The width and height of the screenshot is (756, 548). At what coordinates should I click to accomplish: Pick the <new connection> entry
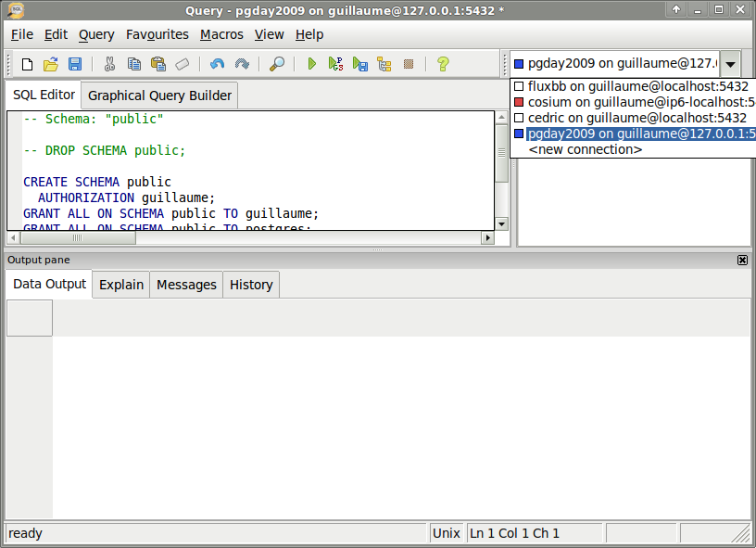point(585,149)
